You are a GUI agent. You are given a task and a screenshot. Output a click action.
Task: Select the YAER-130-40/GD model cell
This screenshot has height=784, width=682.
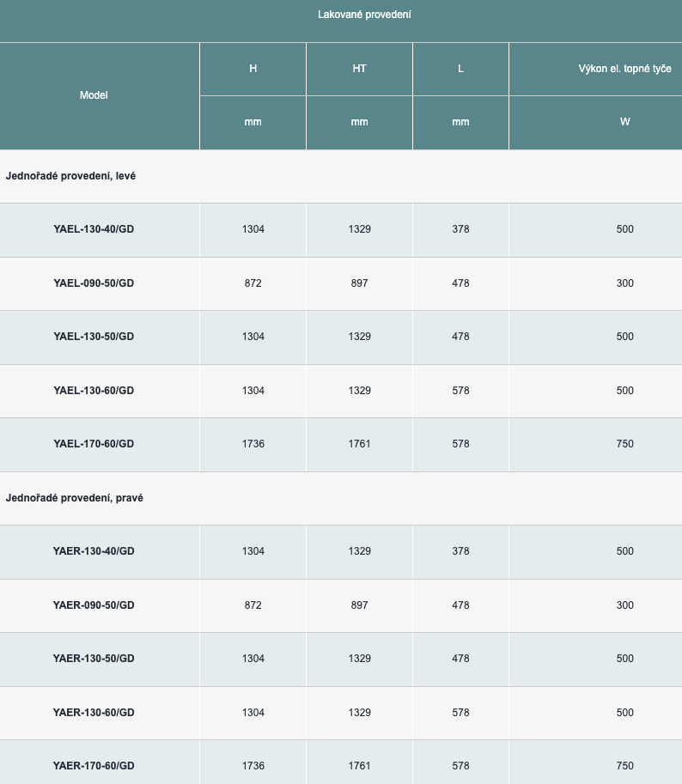94,551
